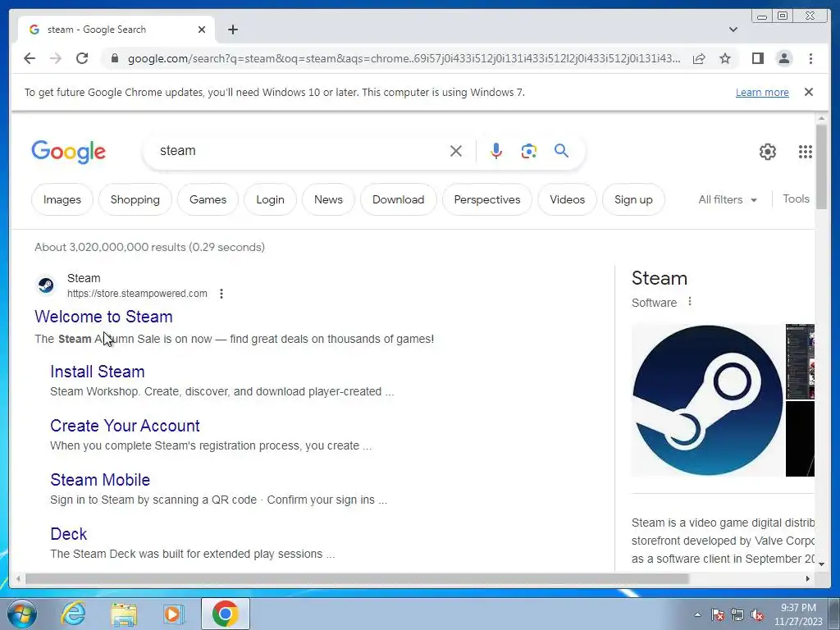Viewport: 840px width, 630px height.
Task: Select the Games filter chip
Action: point(208,199)
